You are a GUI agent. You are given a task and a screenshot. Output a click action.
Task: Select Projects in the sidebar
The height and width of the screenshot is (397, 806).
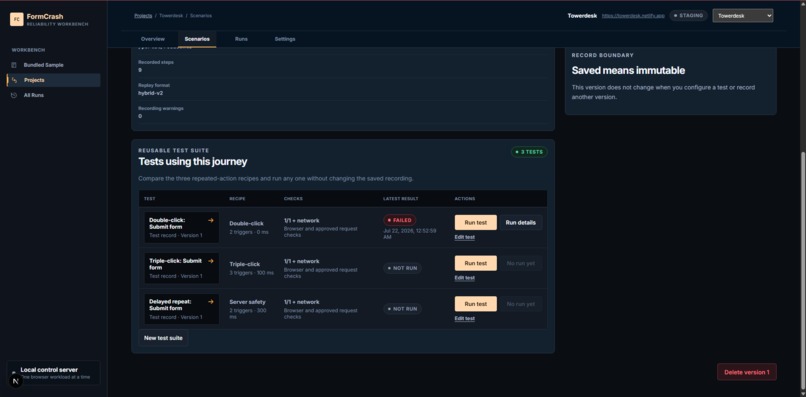53,80
